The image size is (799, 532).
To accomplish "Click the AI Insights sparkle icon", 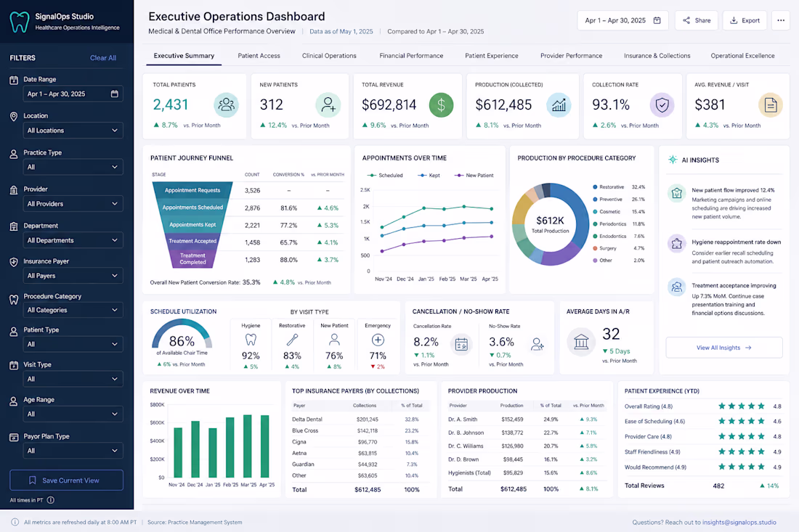I will click(673, 160).
